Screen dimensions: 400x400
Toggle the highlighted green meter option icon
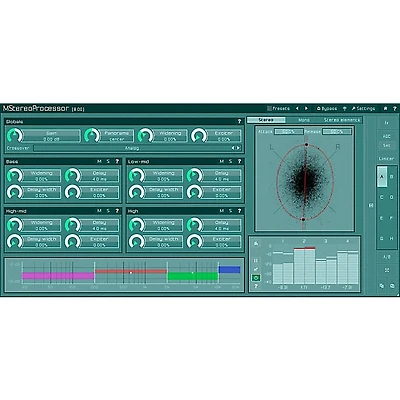point(256,278)
